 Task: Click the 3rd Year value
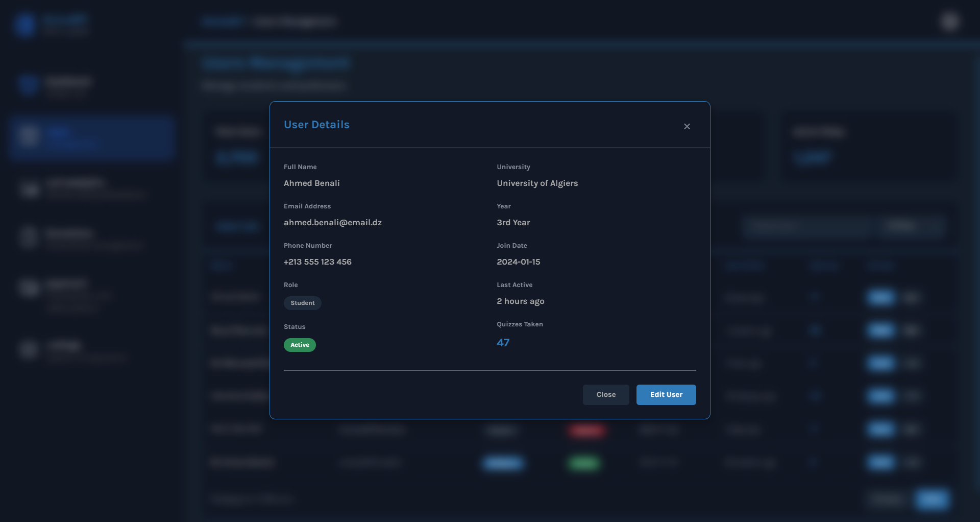coord(513,223)
